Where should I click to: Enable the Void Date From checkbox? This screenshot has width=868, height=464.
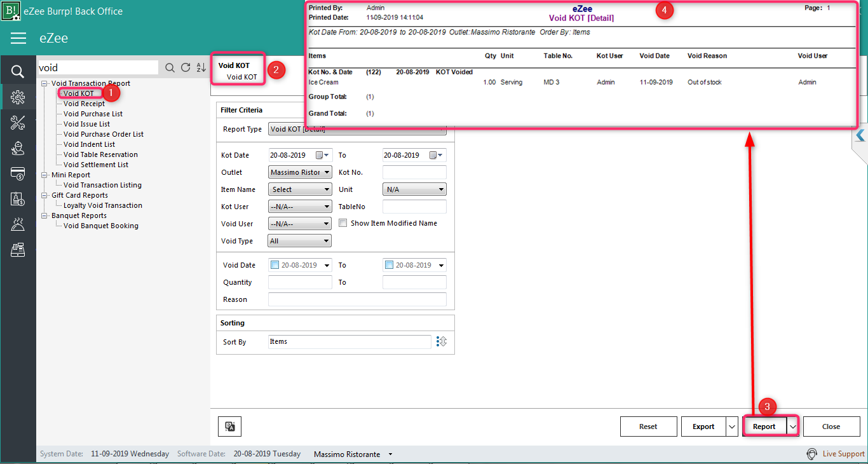tap(275, 265)
